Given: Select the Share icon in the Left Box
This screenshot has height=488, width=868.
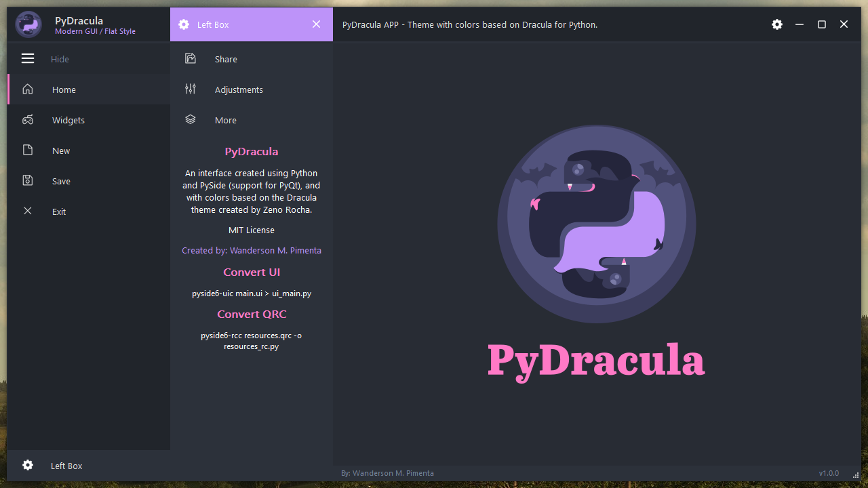Looking at the screenshot, I should point(190,58).
